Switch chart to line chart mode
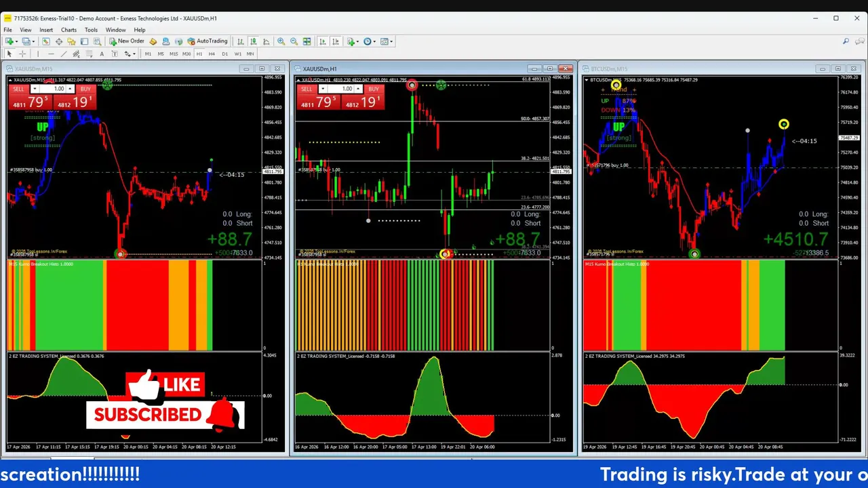The width and height of the screenshot is (868, 488). pyautogui.click(x=266, y=41)
